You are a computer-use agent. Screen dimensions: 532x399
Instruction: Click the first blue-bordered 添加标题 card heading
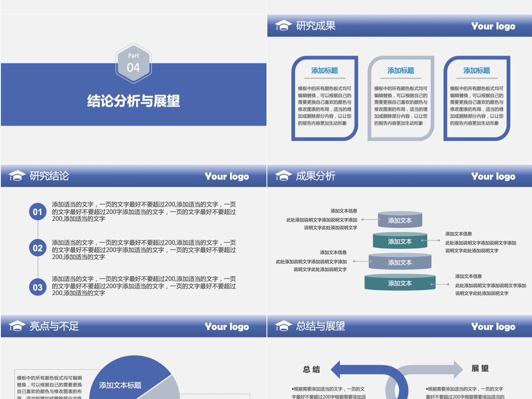pyautogui.click(x=325, y=70)
